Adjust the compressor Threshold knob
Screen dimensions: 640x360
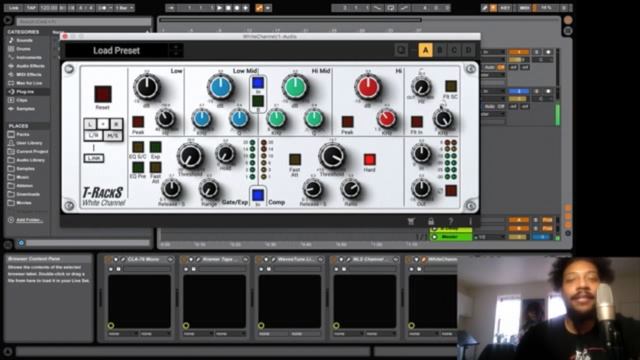pos(332,156)
